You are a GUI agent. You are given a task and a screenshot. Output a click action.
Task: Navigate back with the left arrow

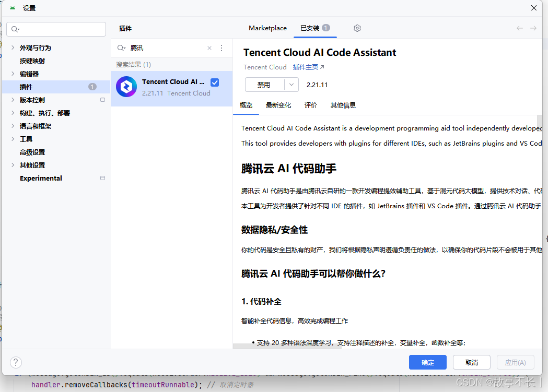point(520,28)
